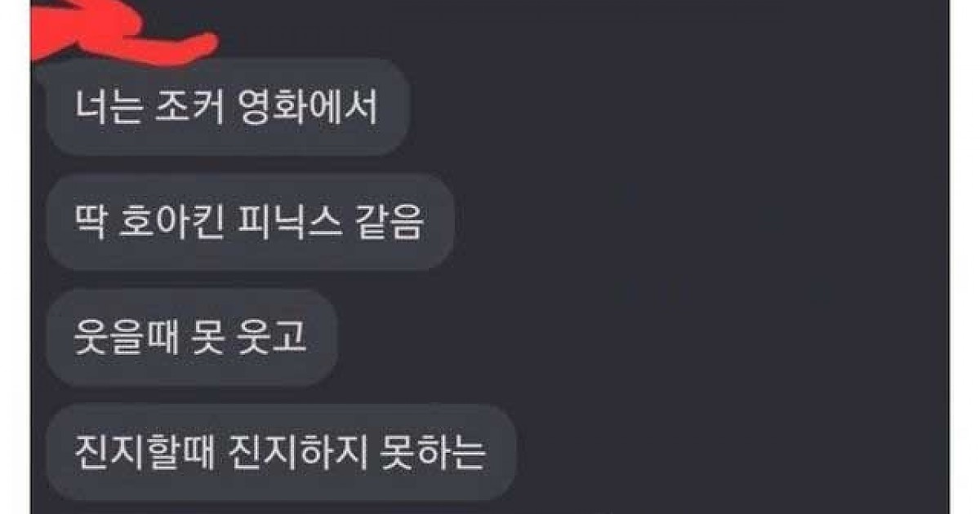Viewport: 980px width, 514px height.
Task: Select the word '못하는' in the last message
Action: 433,453
